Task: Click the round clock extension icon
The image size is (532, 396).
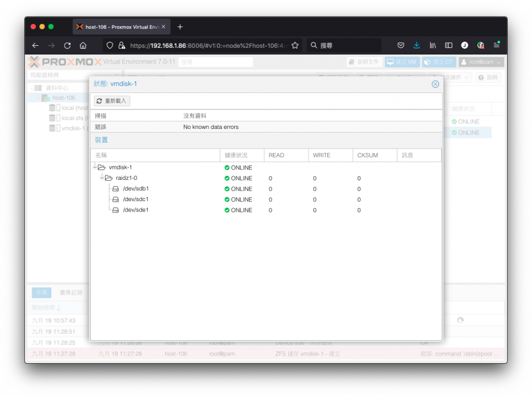Action: [464, 45]
